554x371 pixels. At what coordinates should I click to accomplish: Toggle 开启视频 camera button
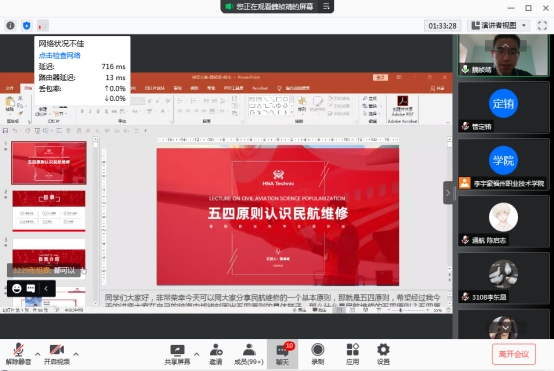coord(57,354)
